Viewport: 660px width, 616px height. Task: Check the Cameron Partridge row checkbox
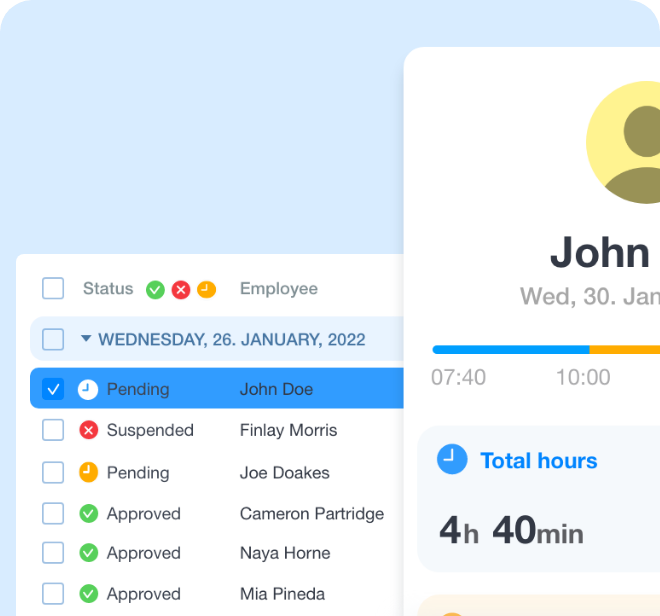point(53,513)
